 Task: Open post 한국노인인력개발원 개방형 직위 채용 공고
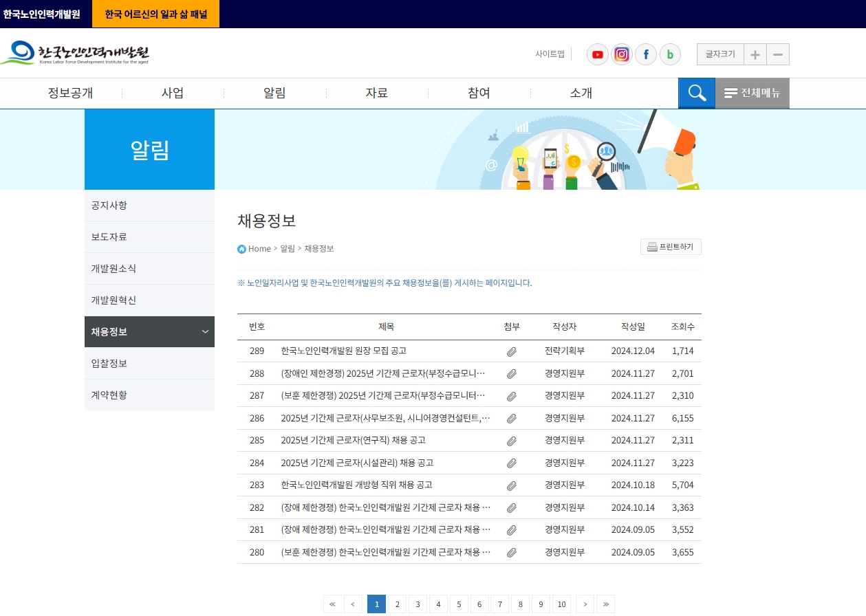[356, 485]
